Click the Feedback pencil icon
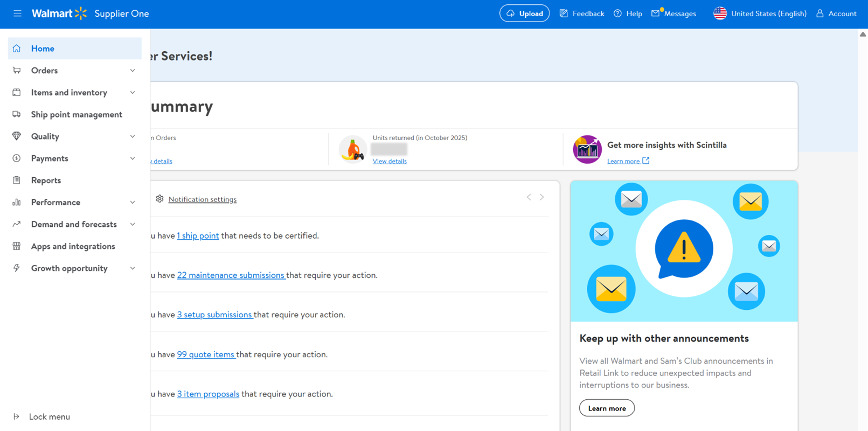Viewport: 868px width, 431px height. pos(564,13)
